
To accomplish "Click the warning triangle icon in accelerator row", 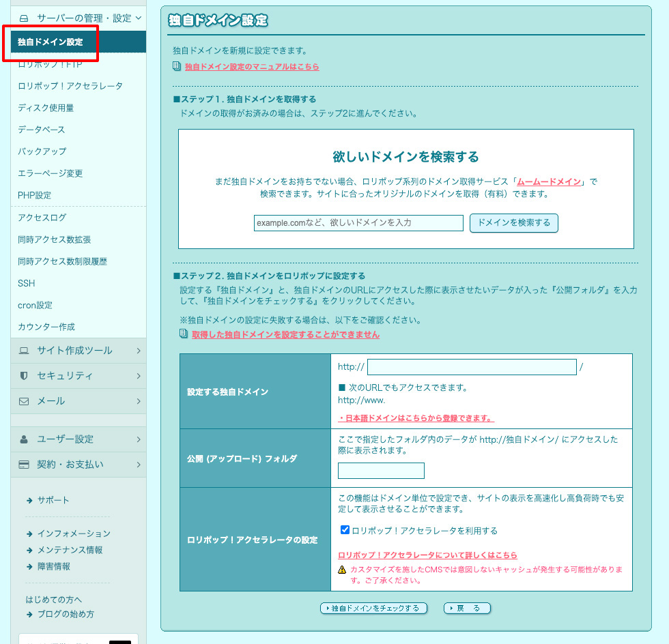I will pos(342,570).
